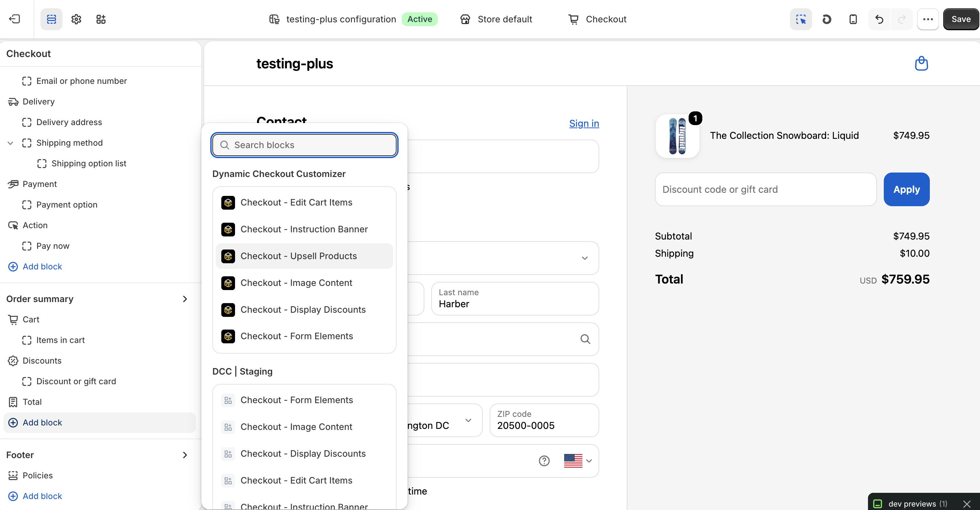Open the phone country flag dropdown

click(x=578, y=461)
